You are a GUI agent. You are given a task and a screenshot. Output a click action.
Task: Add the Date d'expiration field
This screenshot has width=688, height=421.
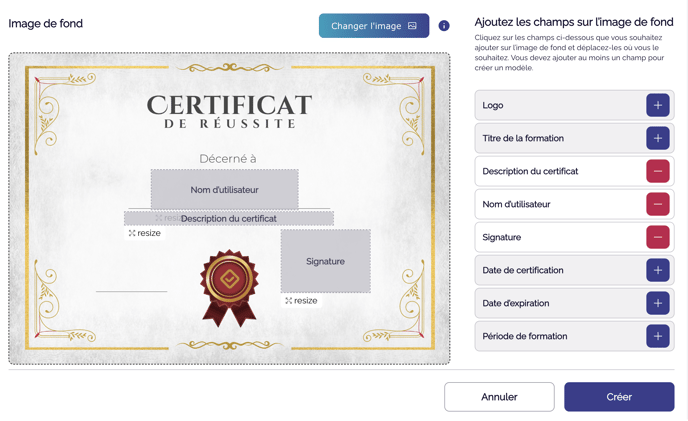(x=657, y=303)
